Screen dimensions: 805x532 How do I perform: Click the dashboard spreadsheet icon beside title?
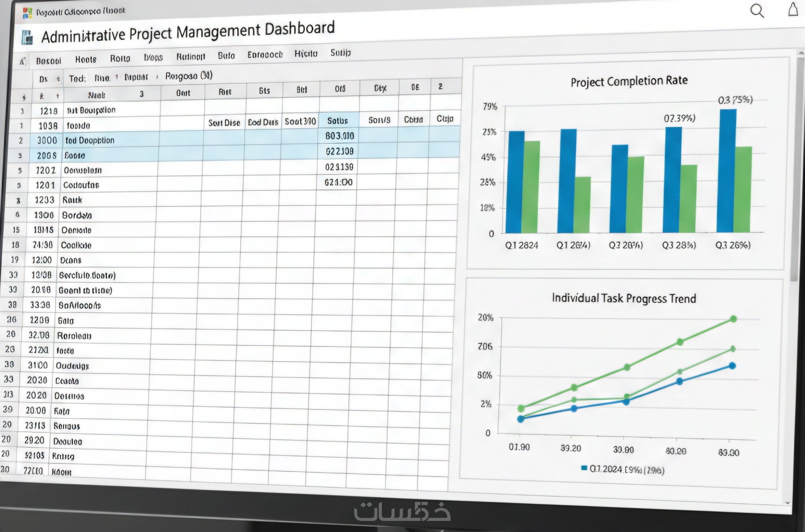(x=27, y=37)
